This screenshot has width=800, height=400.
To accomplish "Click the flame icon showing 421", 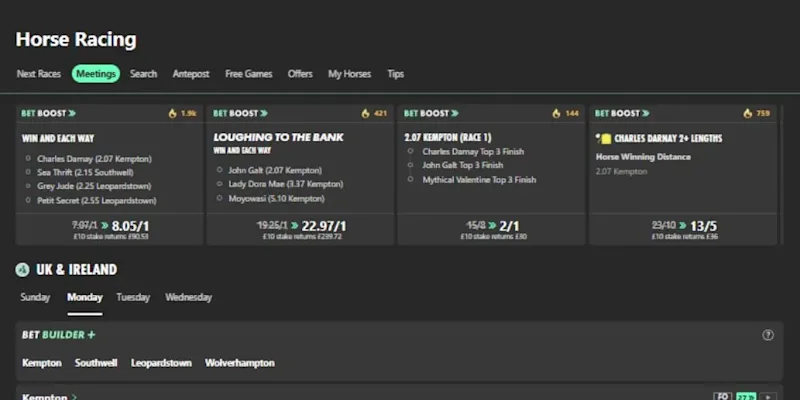I will coord(365,113).
